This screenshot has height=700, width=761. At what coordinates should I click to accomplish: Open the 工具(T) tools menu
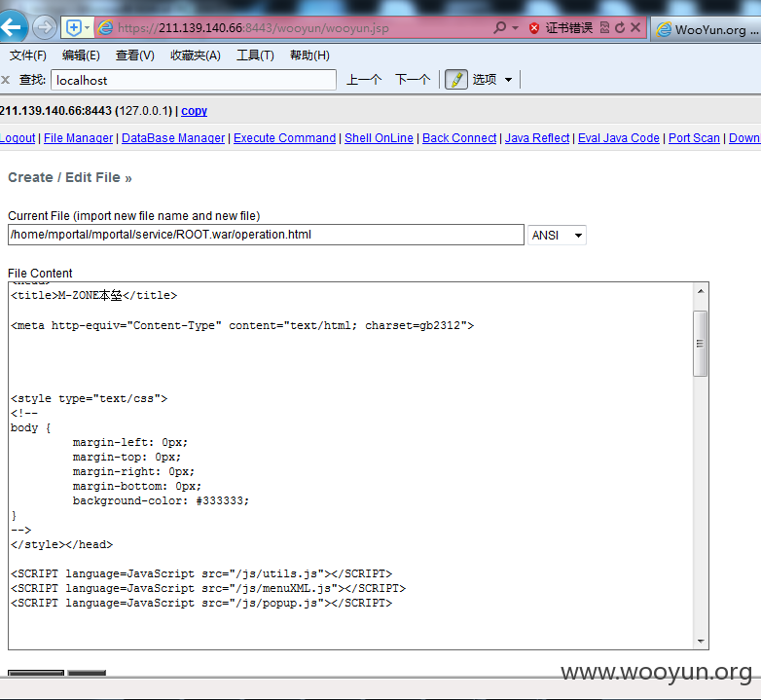point(255,55)
